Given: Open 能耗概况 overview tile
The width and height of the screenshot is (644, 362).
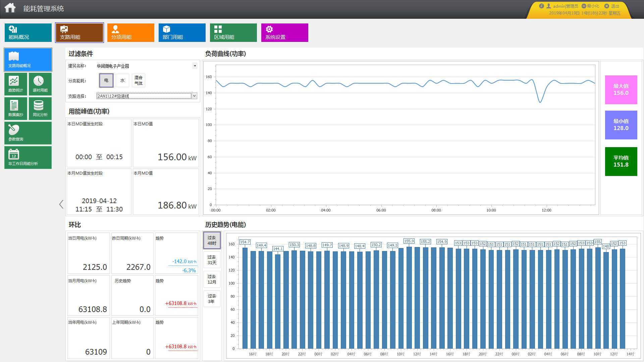Looking at the screenshot, I should pyautogui.click(x=28, y=33).
